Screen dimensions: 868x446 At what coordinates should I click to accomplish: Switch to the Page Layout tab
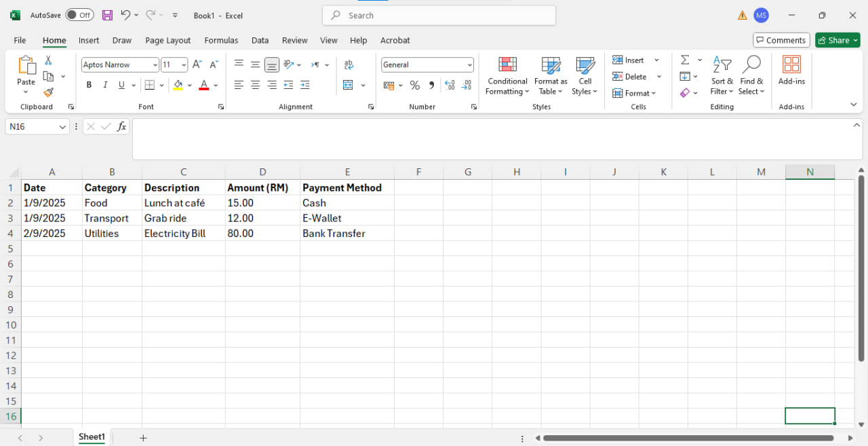167,40
